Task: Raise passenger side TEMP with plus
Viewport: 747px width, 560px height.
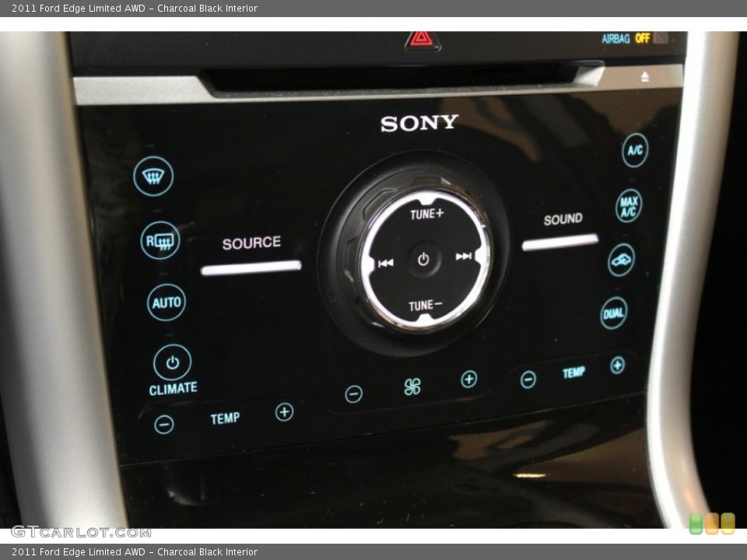Action: pos(617,366)
